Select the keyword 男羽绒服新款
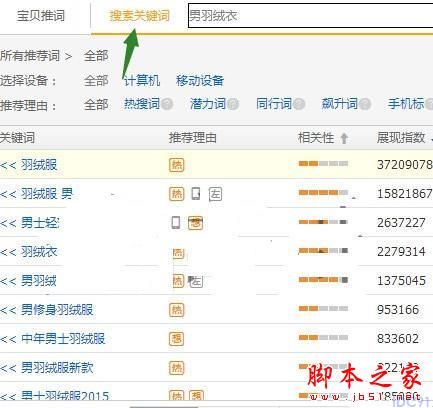The height and width of the screenshot is (408, 433). pyautogui.click(x=57, y=368)
